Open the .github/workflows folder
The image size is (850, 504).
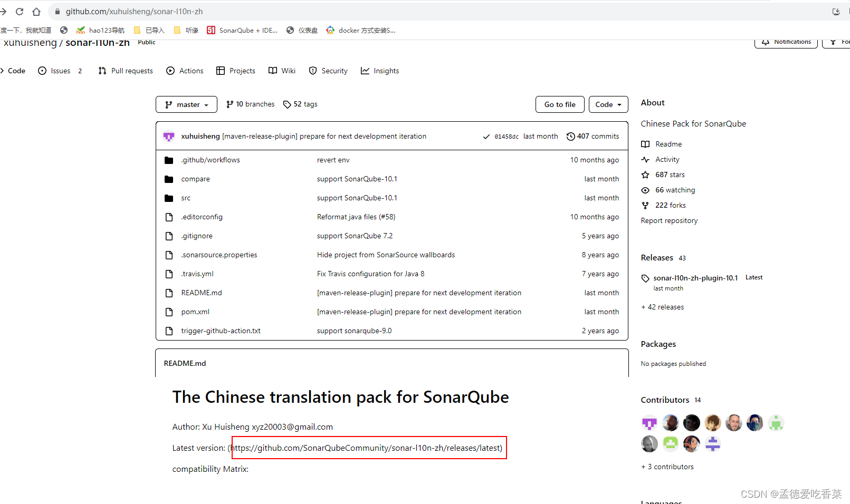211,160
